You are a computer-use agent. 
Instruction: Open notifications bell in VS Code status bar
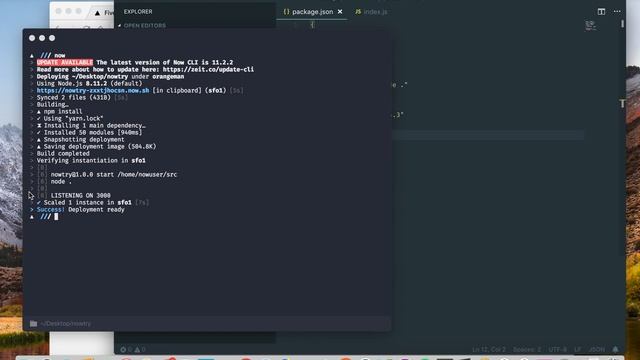[615, 349]
